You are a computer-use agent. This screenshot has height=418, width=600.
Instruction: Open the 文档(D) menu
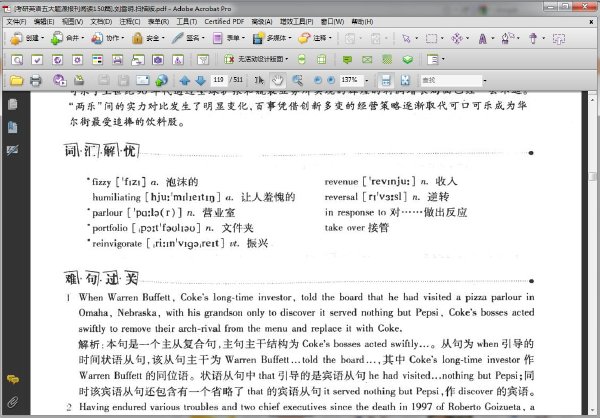(x=101, y=22)
